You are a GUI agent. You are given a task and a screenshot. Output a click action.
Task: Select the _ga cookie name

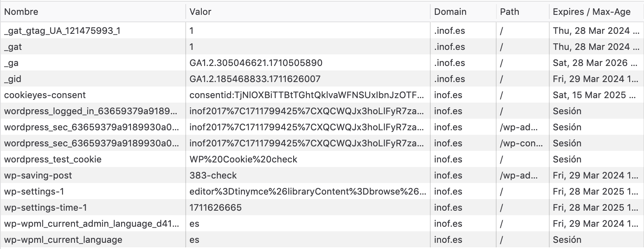(x=12, y=63)
